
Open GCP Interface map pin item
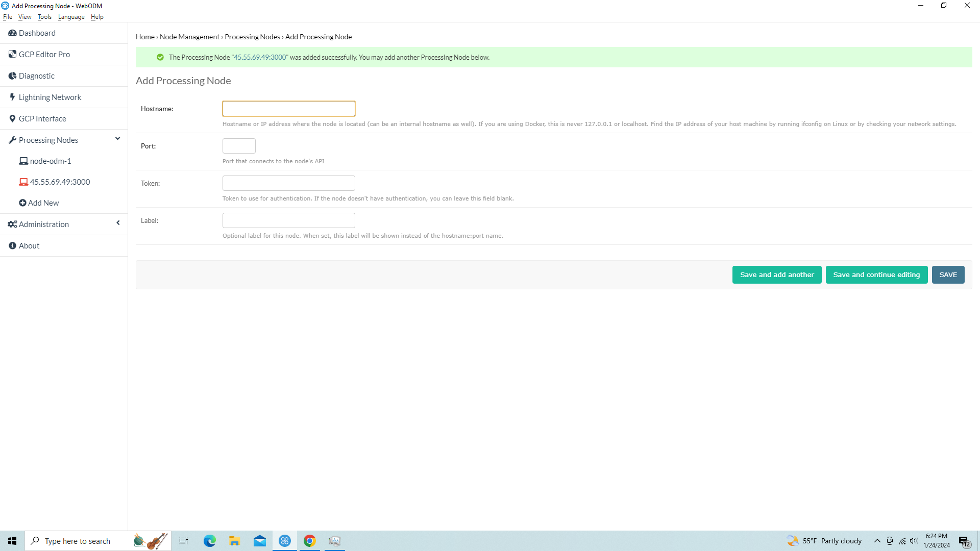[42, 119]
